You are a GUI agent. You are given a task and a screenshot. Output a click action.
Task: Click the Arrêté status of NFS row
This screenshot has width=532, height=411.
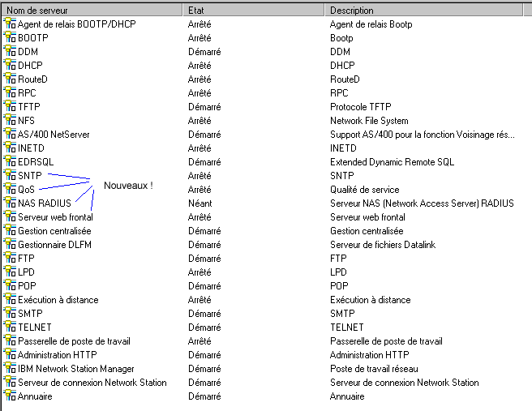(199, 121)
